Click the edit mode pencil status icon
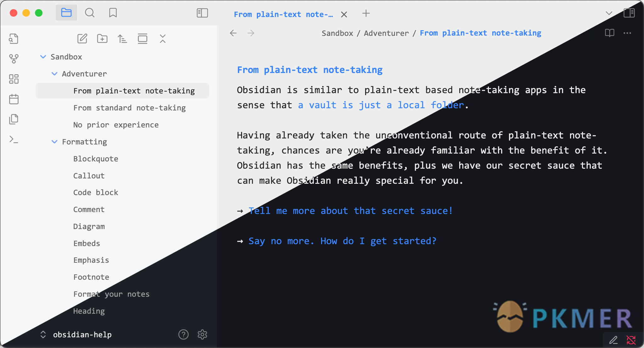 pos(613,340)
